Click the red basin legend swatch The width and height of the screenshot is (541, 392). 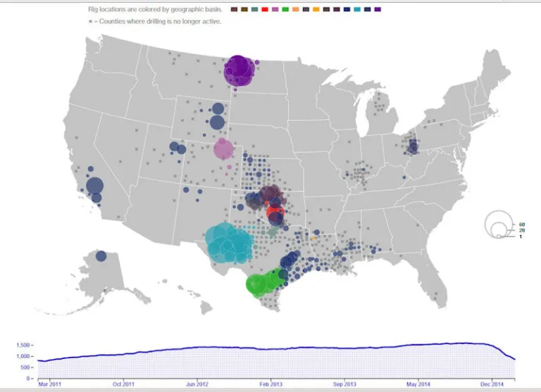tap(265, 9)
